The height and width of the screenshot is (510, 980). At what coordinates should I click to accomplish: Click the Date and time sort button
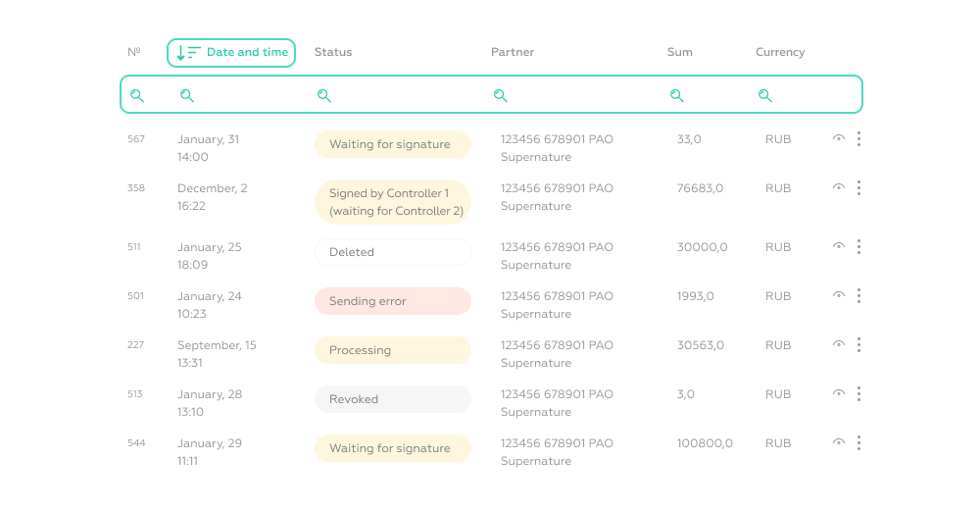(231, 53)
